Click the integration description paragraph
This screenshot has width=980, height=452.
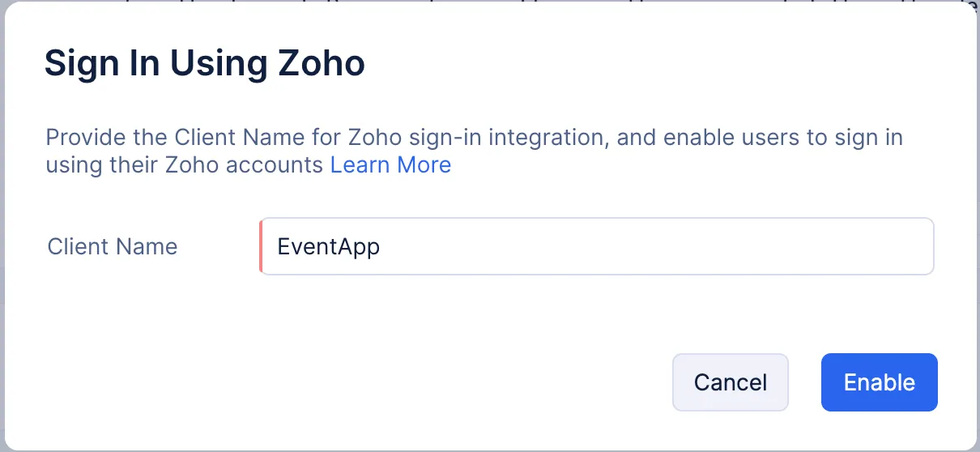[474, 137]
